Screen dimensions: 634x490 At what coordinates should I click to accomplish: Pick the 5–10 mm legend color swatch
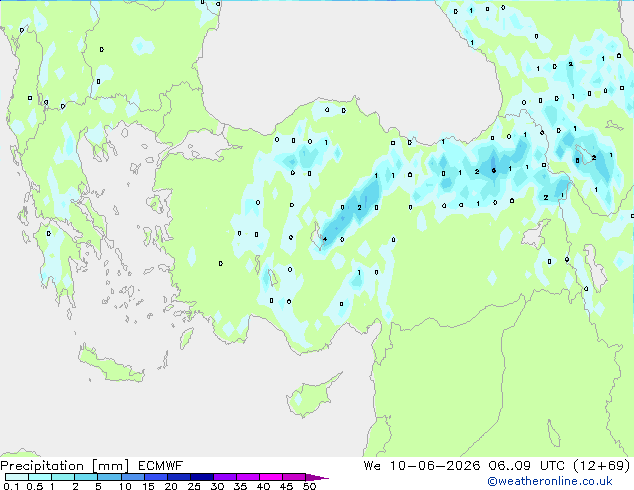(x=109, y=477)
